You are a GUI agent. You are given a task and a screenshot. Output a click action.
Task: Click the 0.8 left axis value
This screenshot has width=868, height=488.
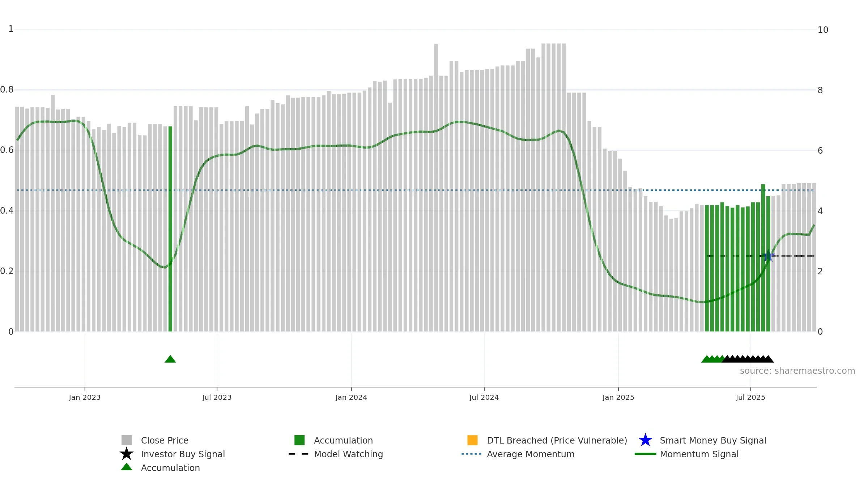coord(7,90)
